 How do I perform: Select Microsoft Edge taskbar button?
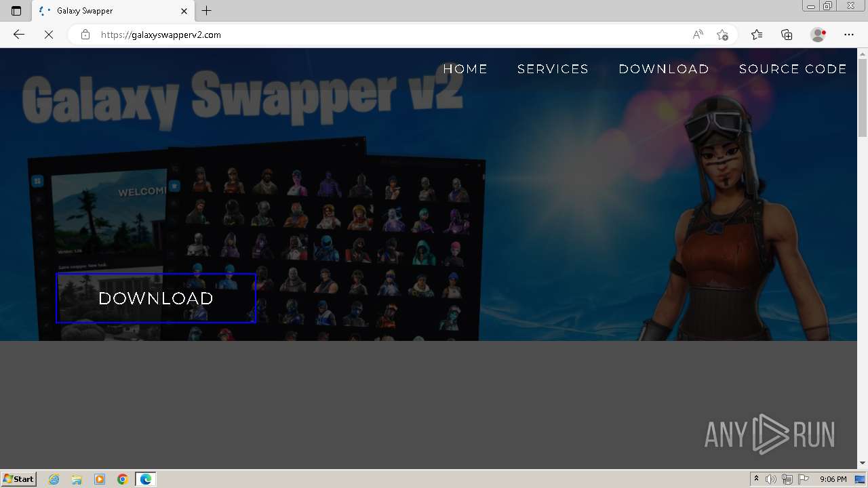pyautogui.click(x=146, y=479)
